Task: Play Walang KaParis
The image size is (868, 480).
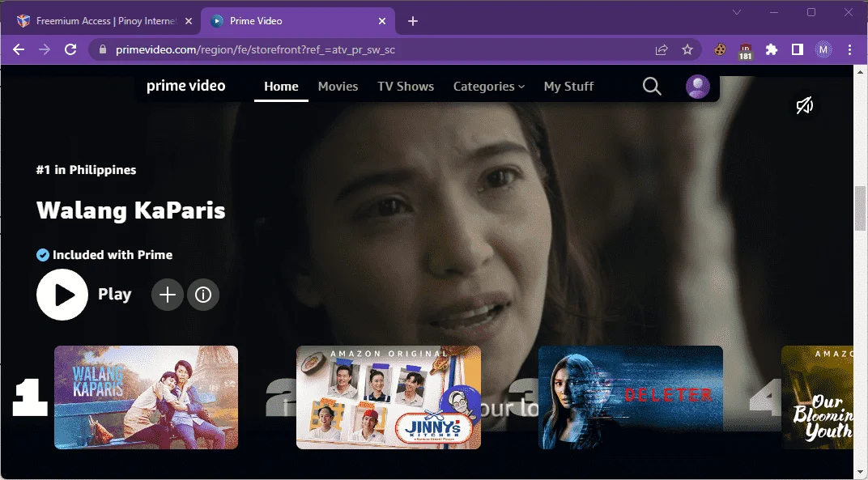Action: pyautogui.click(x=62, y=295)
